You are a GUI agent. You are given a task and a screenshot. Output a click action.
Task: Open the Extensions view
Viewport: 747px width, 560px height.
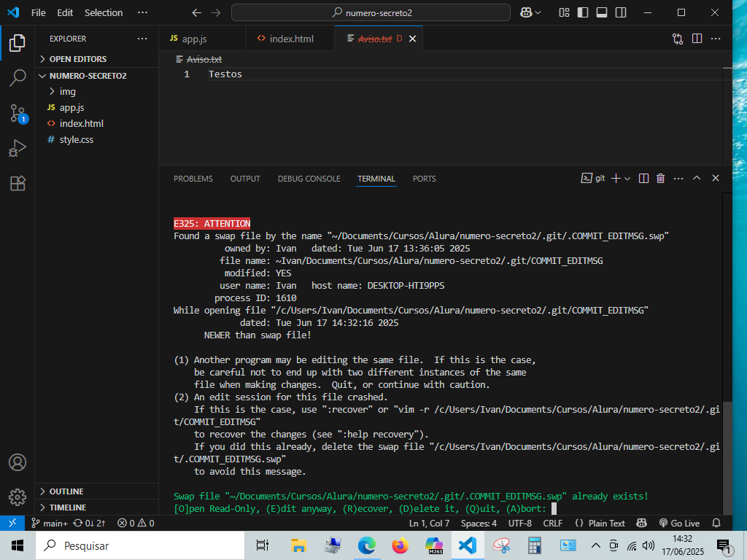click(18, 183)
